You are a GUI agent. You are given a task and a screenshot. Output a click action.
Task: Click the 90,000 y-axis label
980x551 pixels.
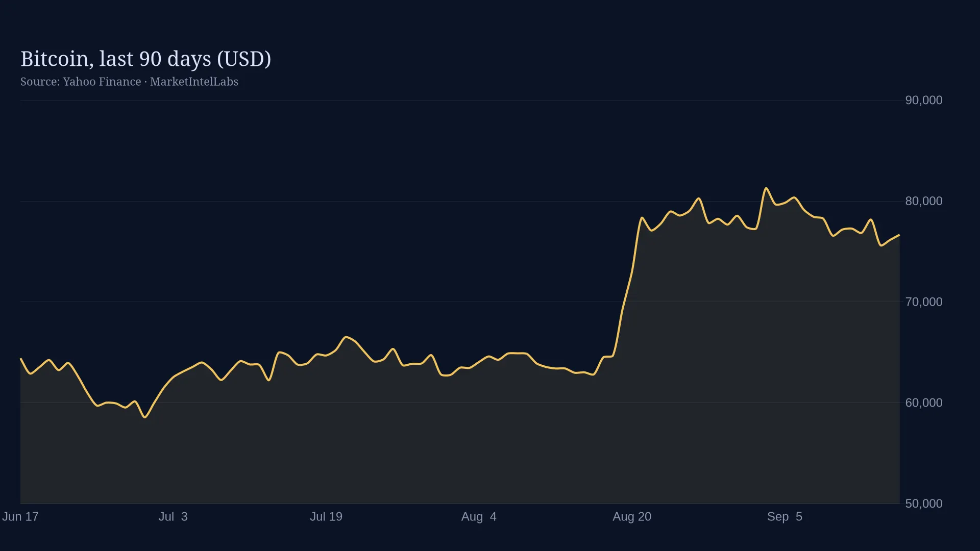(x=924, y=100)
